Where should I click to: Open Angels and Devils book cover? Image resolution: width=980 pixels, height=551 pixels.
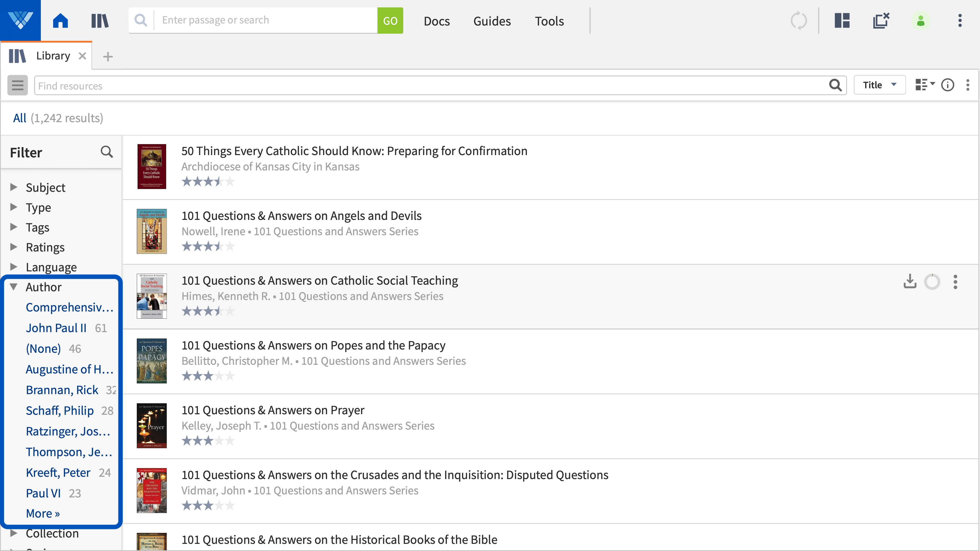coord(151,231)
